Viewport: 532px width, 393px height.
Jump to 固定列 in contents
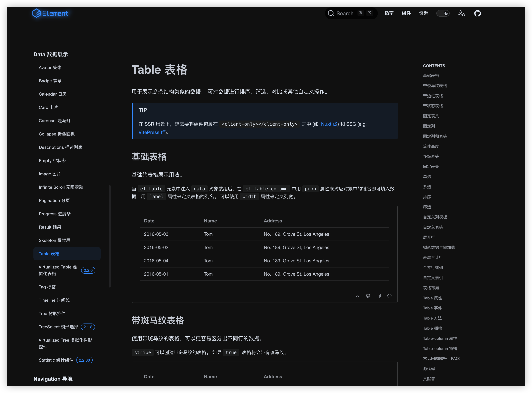[429, 126]
